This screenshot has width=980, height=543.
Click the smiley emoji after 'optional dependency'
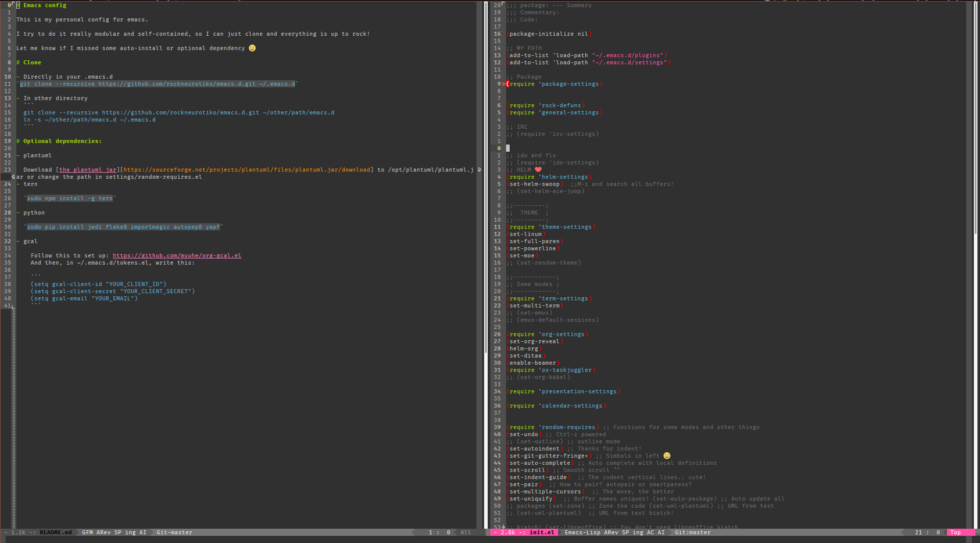click(252, 48)
